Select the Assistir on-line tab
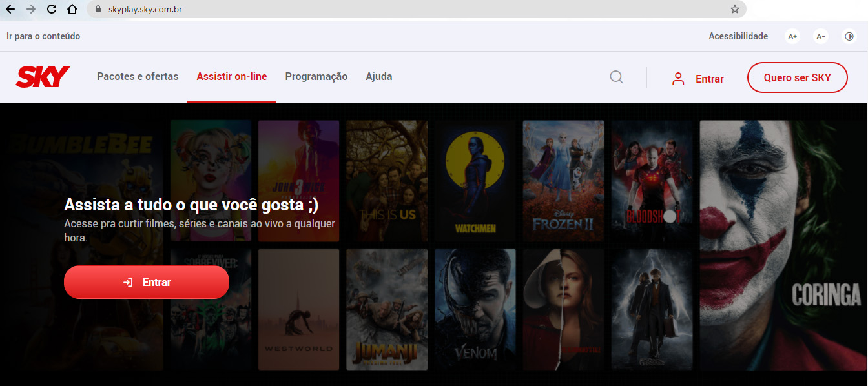The height and width of the screenshot is (386, 868). [232, 77]
